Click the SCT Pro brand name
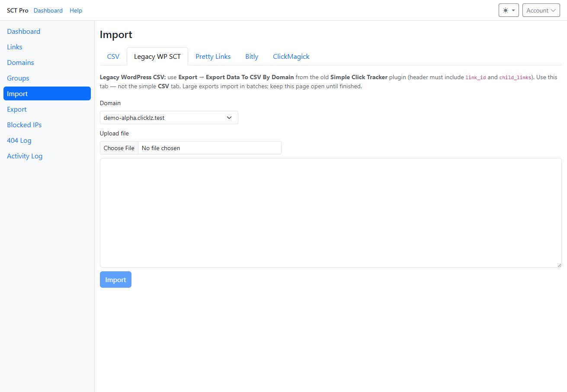Image resolution: width=567 pixels, height=392 pixels. [x=18, y=10]
